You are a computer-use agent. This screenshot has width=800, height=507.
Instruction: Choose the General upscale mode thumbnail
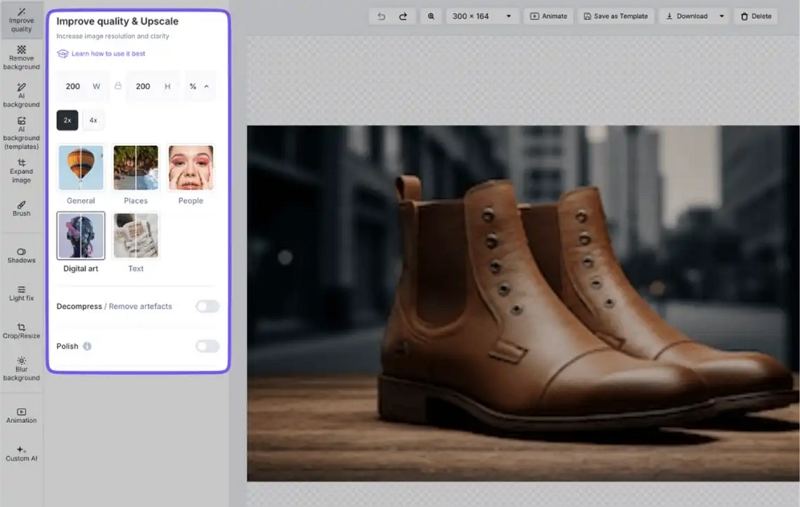tap(81, 168)
